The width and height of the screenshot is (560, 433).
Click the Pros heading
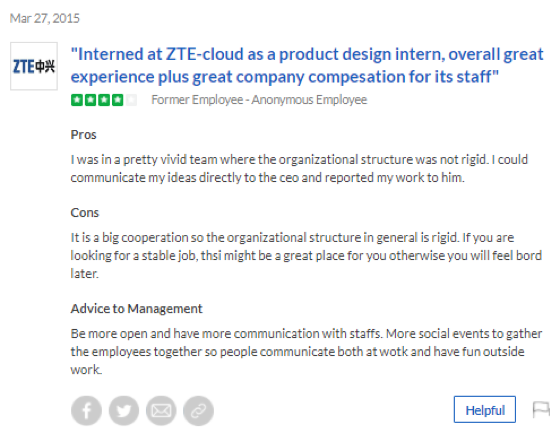pyautogui.click(x=84, y=135)
